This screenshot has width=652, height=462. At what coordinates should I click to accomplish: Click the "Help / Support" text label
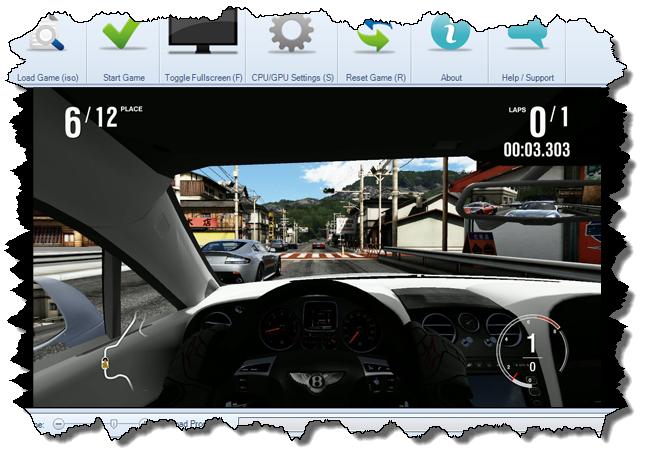526,77
